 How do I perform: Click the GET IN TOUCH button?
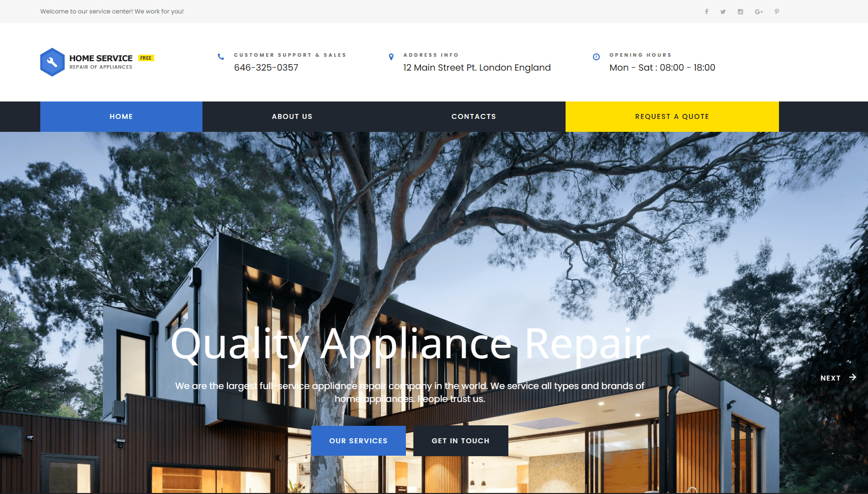pos(461,441)
